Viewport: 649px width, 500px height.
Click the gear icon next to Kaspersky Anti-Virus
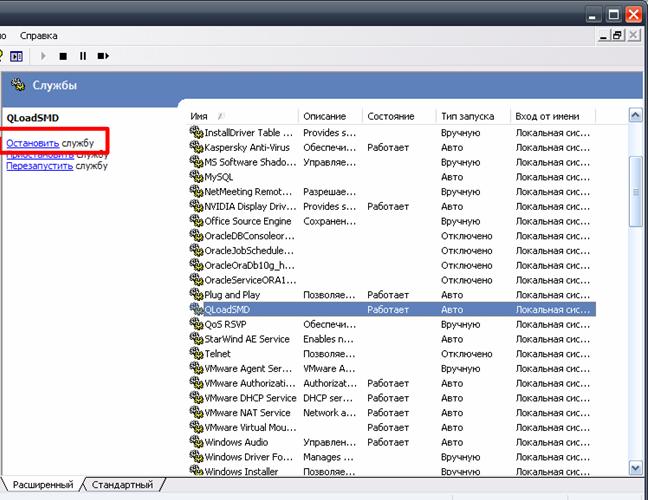pyautogui.click(x=196, y=147)
